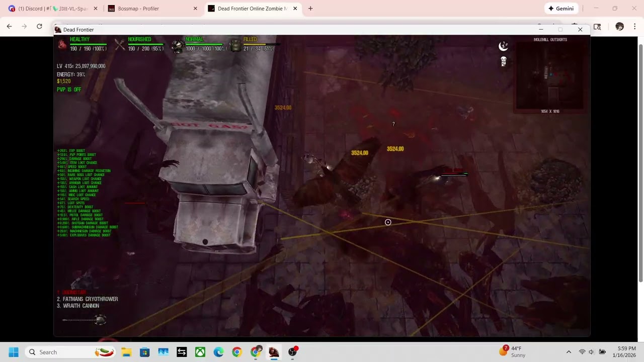Go forward in browser history
Screen dimensions: 644x362
coord(24,27)
